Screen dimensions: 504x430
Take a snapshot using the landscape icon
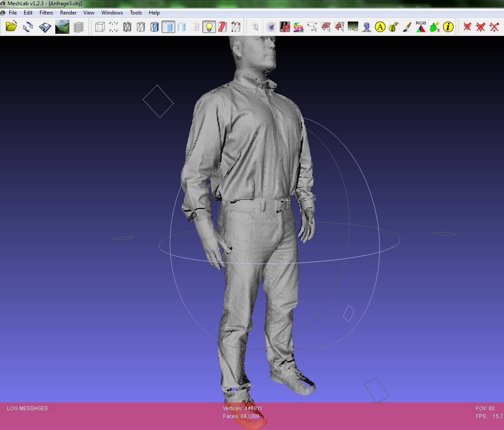click(x=62, y=27)
